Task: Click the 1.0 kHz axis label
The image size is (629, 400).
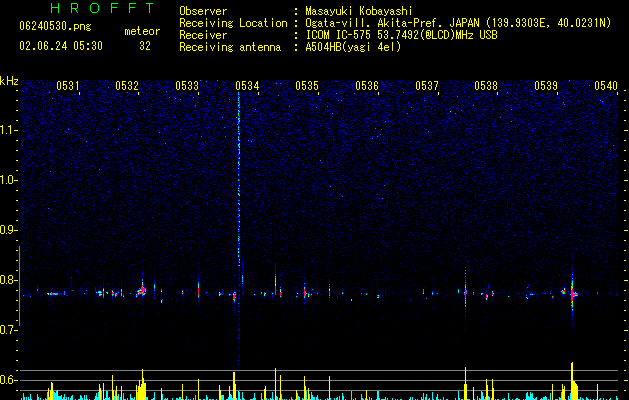Action: 7,180
